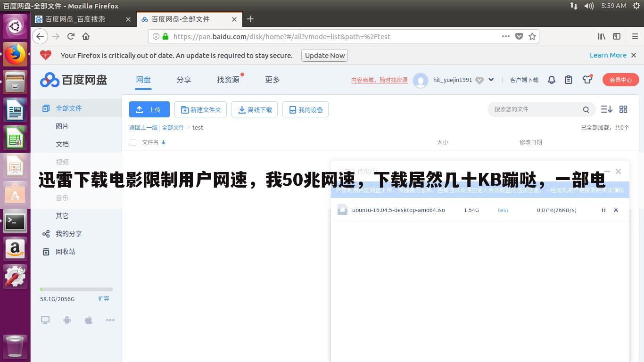The height and width of the screenshot is (362, 644).
Task: Click 我的设备 button
Action: [x=305, y=109]
